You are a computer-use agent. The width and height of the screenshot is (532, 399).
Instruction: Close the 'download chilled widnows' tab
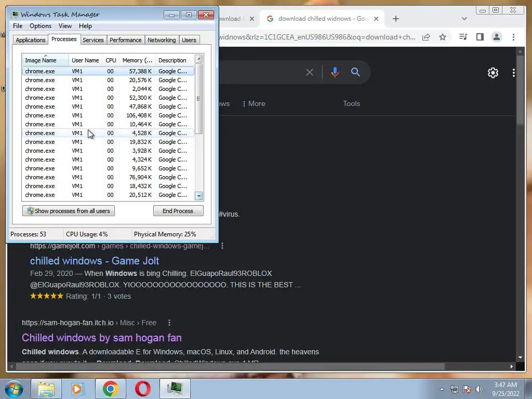click(376, 19)
